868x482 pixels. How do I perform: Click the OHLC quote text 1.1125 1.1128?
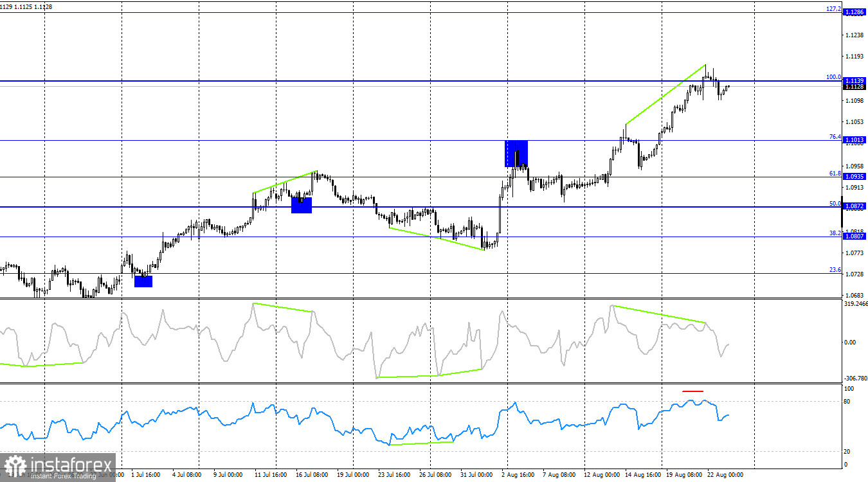click(34, 6)
